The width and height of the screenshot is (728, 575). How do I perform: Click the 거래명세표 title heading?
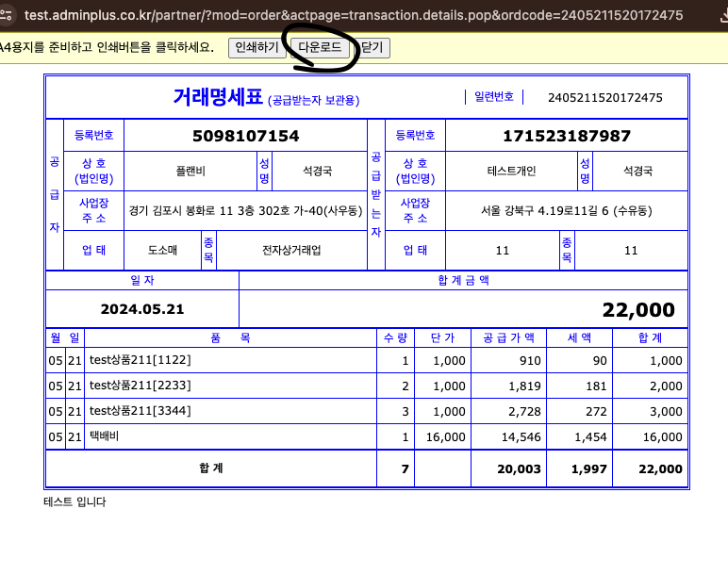(x=218, y=97)
